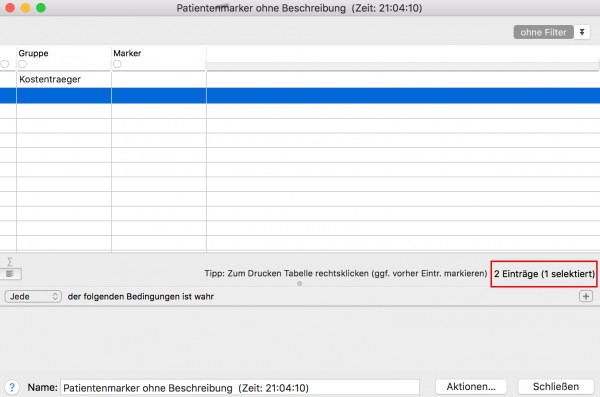The image size is (600, 397).
Task: Click the sigma sum icon
Action: click(10, 262)
